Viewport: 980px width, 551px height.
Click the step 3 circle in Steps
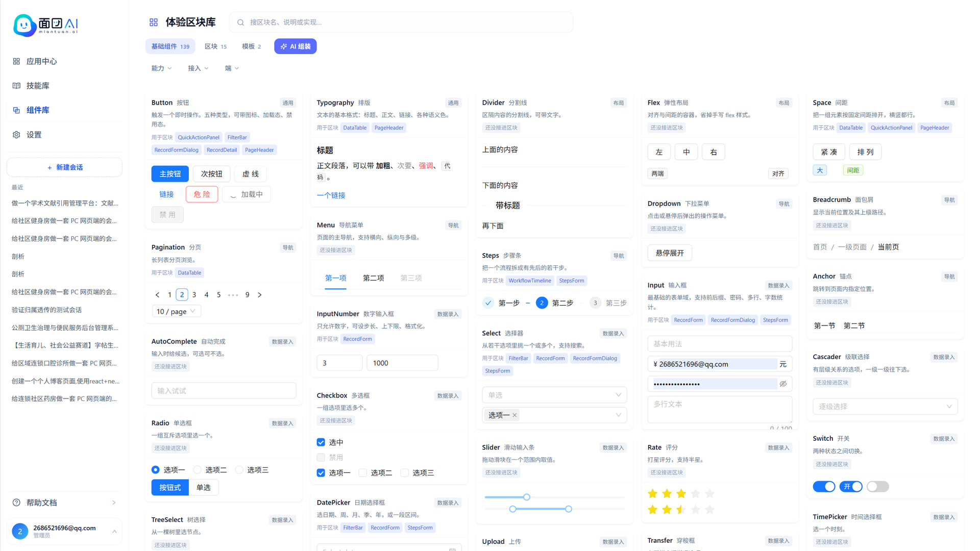tap(595, 303)
